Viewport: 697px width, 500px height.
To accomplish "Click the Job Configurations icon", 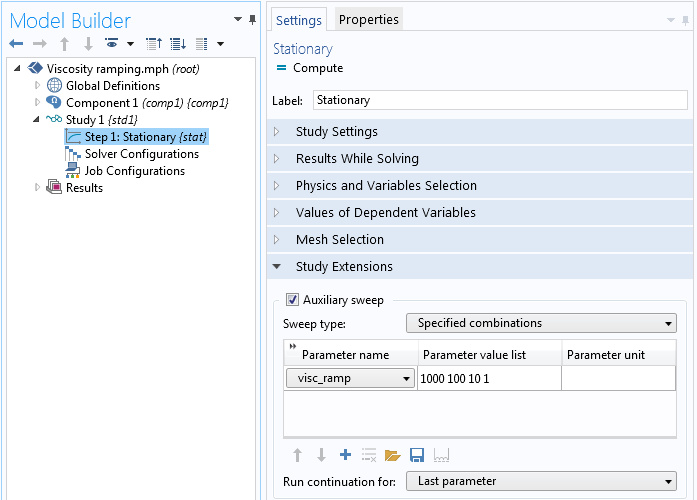I will coord(73,171).
